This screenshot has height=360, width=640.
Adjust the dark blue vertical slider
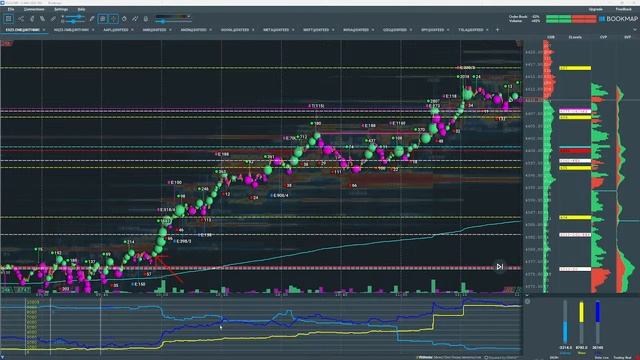598,322
